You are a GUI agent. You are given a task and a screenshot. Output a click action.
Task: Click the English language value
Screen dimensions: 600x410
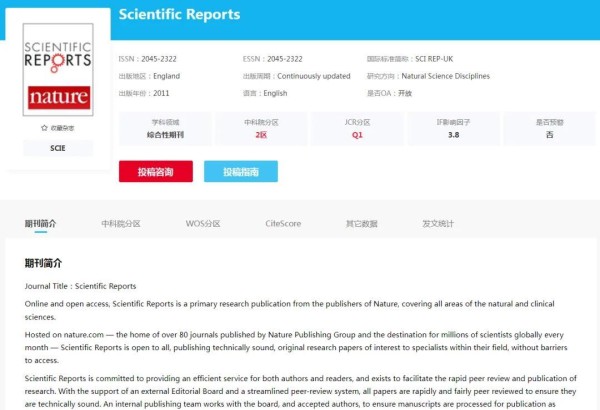(275, 93)
